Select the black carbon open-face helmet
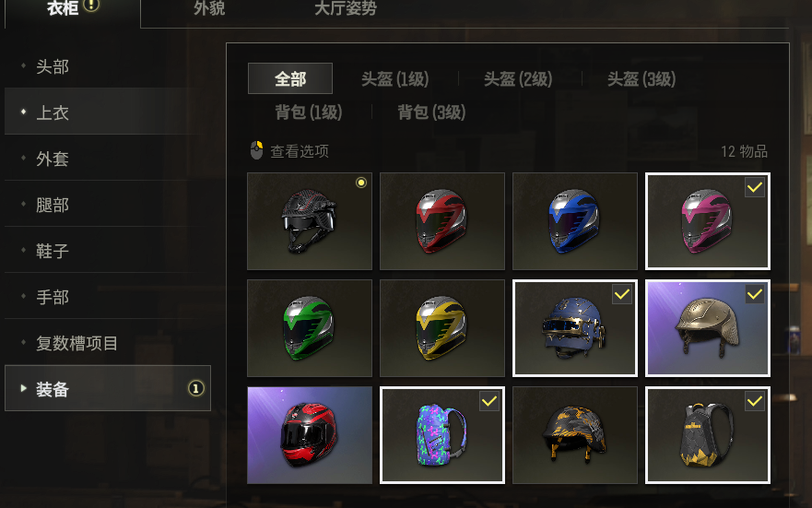This screenshot has width=812, height=508. click(x=310, y=221)
